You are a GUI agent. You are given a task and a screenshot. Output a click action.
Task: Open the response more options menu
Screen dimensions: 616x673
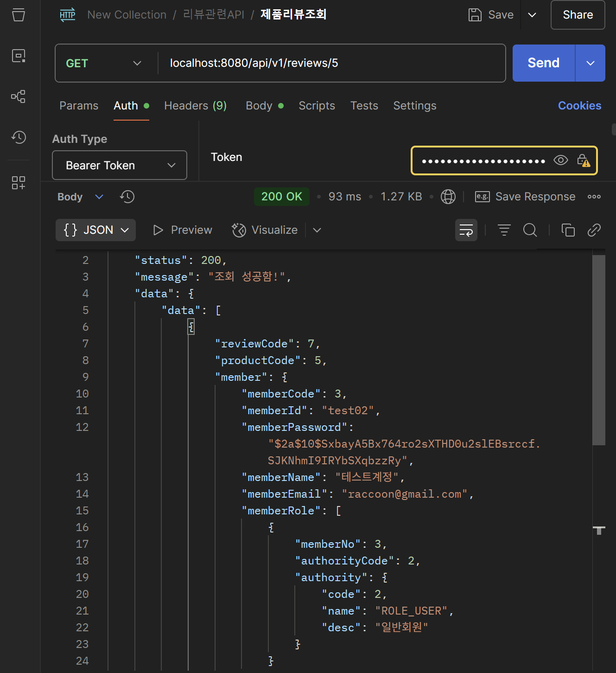click(x=594, y=197)
